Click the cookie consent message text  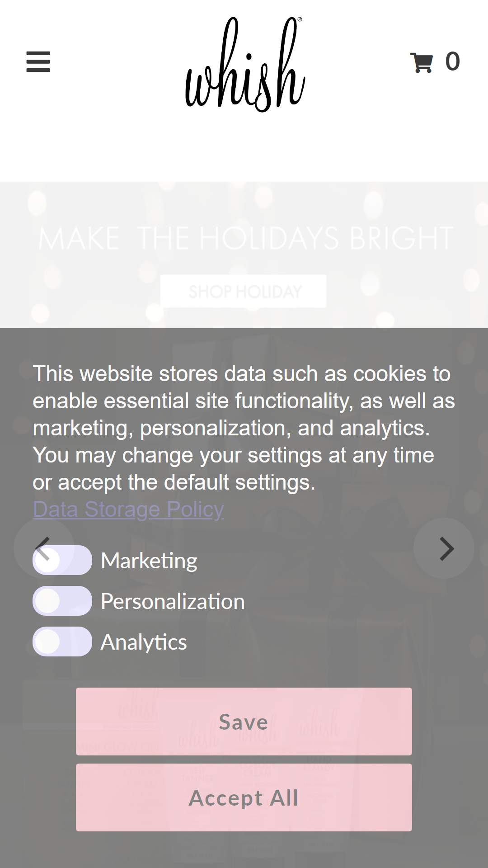click(244, 428)
